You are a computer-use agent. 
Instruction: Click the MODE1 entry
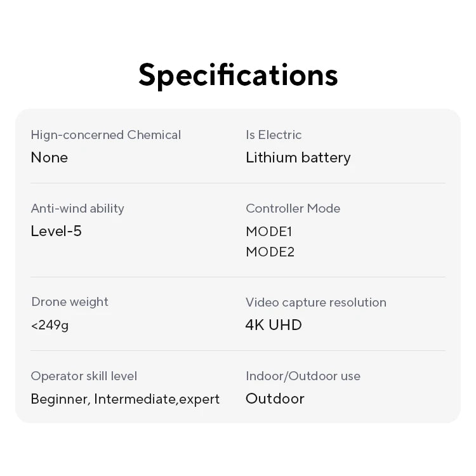click(268, 232)
